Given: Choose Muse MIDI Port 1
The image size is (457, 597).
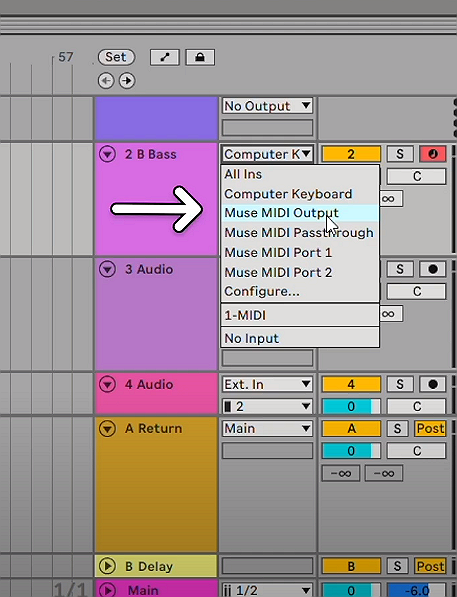Looking at the screenshot, I should pyautogui.click(x=300, y=252).
